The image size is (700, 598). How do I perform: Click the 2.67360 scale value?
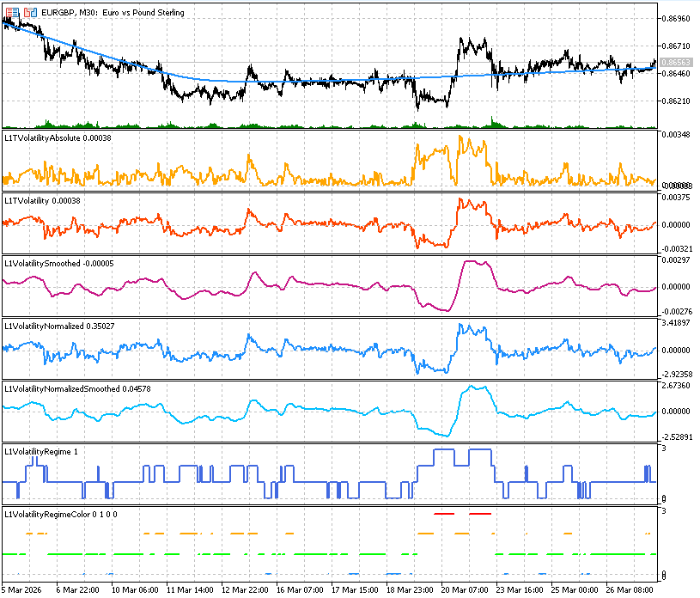[676, 386]
